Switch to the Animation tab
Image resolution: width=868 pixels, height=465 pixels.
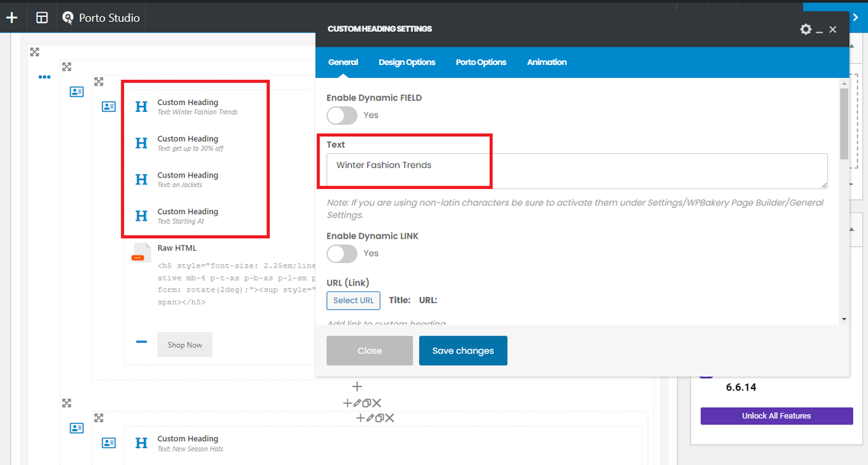(547, 62)
